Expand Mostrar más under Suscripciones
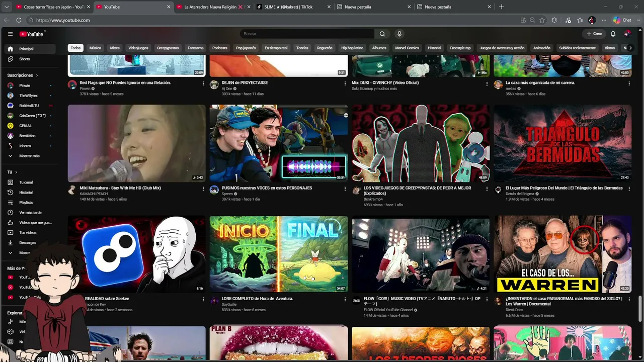644x362 pixels. click(29, 156)
